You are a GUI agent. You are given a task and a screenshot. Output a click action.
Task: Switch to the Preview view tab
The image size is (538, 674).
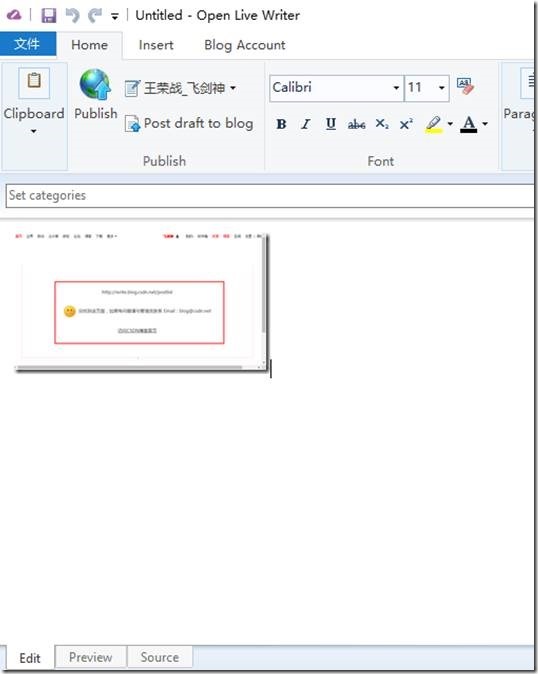coord(91,657)
